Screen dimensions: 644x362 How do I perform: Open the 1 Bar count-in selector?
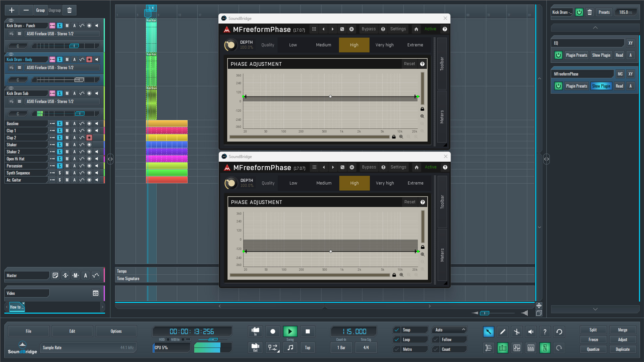[341, 348]
